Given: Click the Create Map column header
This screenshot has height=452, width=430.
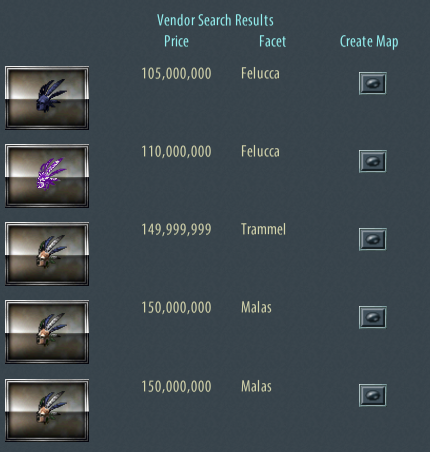Looking at the screenshot, I should (369, 42).
